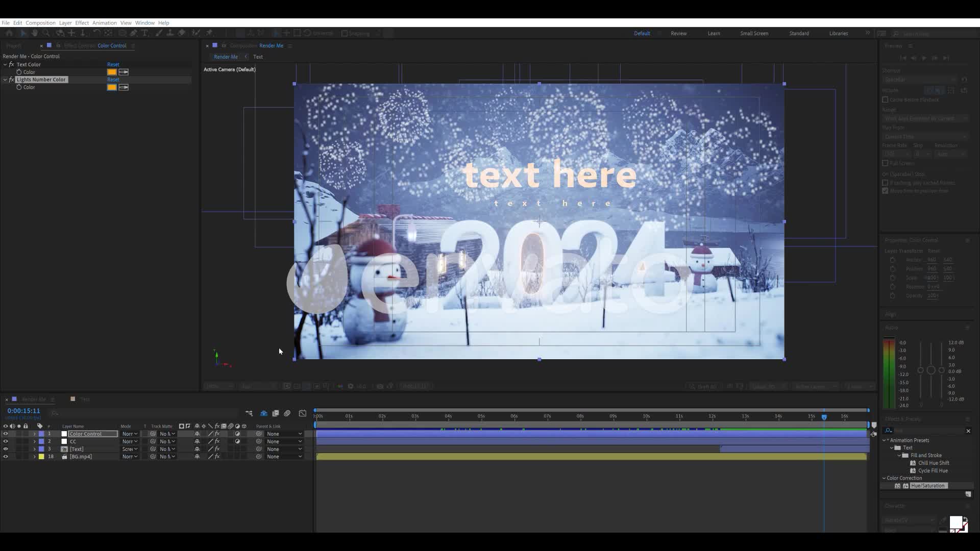Click the Play button in the Preview panel
980x551 pixels.
pyautogui.click(x=924, y=58)
